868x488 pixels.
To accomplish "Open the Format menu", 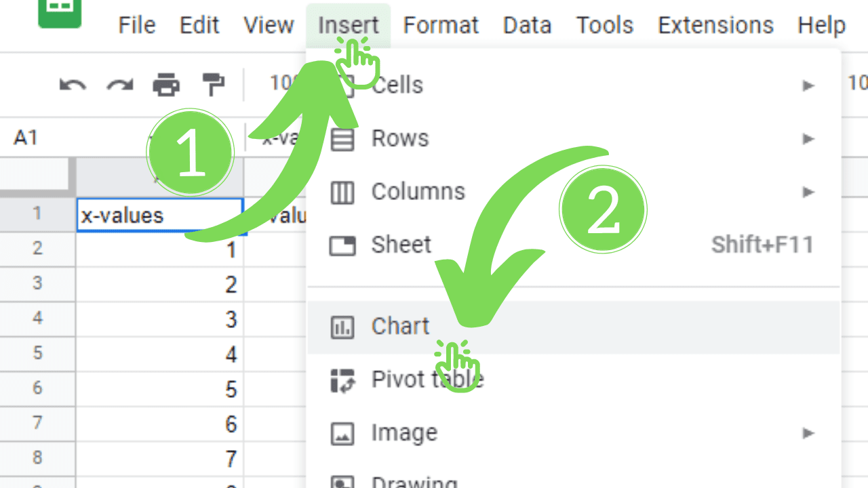I will pyautogui.click(x=441, y=25).
